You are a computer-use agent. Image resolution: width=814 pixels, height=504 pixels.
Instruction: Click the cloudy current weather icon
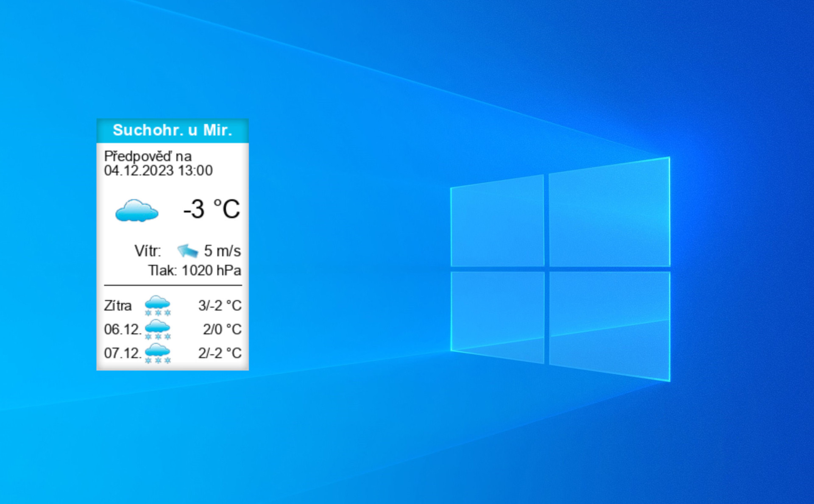click(137, 211)
